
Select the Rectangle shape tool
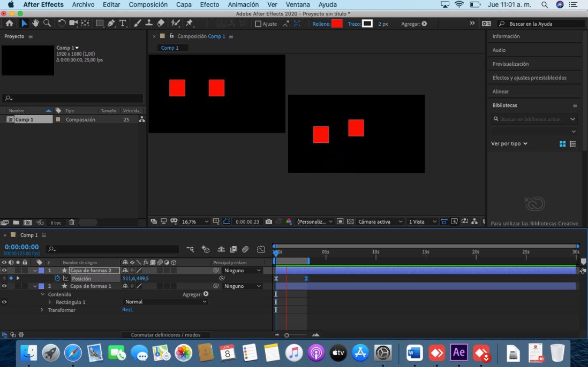click(100, 24)
